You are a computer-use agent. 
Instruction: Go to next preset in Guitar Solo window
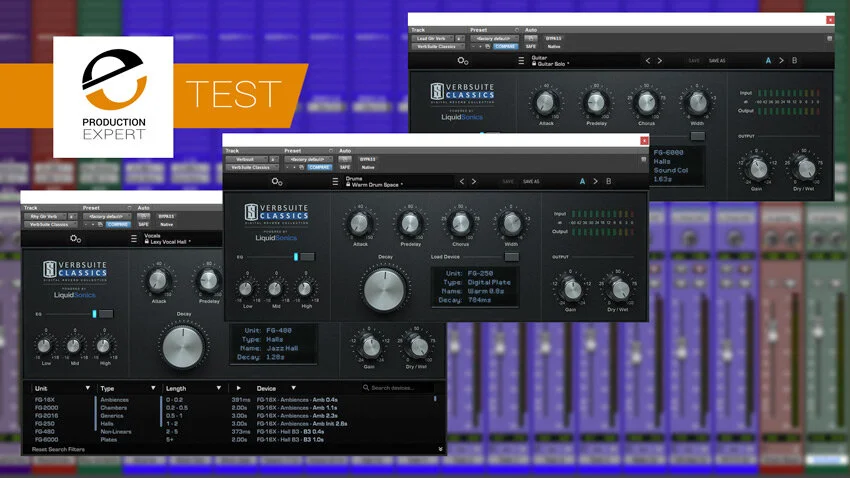point(660,61)
